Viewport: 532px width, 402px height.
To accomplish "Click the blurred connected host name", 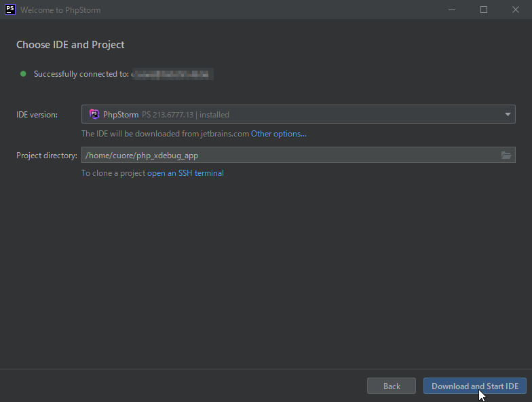I will pos(173,74).
